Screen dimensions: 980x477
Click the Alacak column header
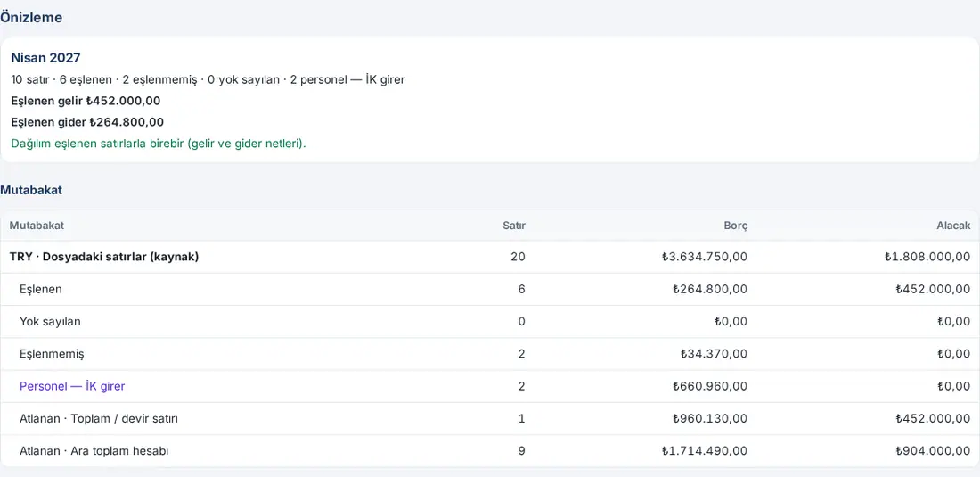point(954,226)
